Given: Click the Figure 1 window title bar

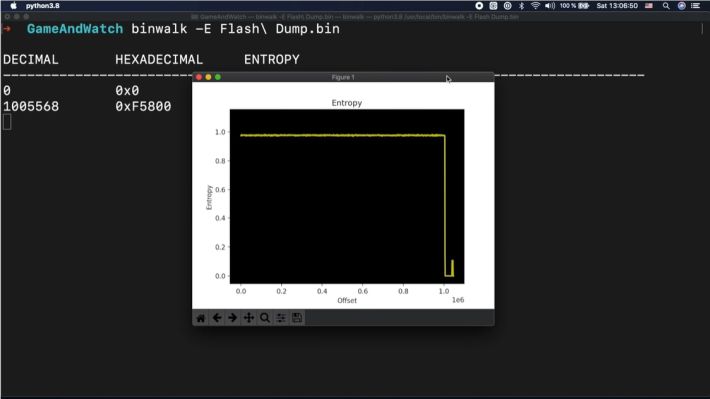Looking at the screenshot, I should click(343, 77).
